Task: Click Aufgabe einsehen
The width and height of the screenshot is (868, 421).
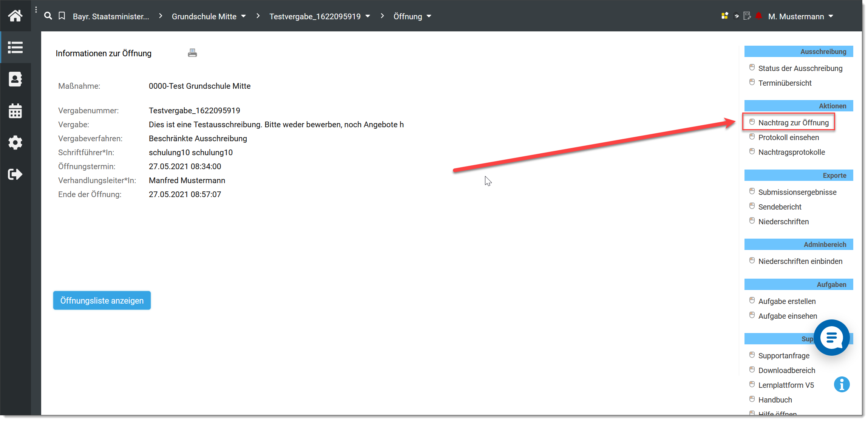Action: click(x=788, y=316)
